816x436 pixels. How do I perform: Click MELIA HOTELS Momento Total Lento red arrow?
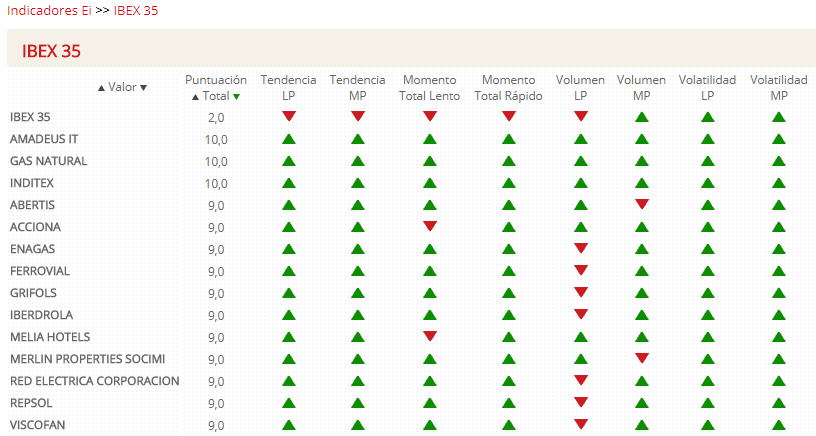tap(430, 336)
